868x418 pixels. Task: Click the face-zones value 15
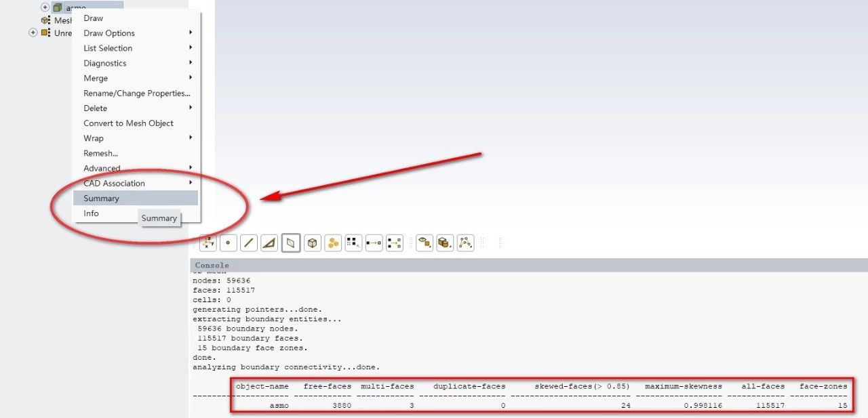[842, 405]
